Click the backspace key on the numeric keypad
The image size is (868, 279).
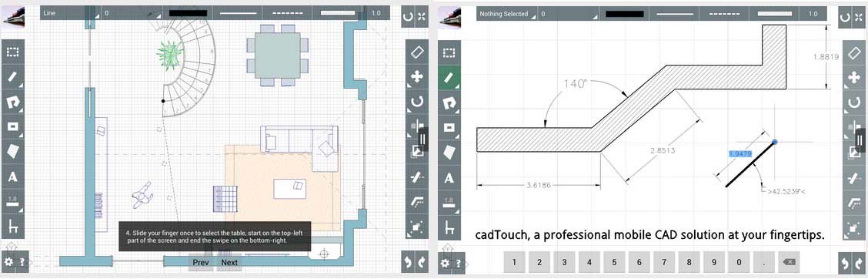[x=790, y=262]
